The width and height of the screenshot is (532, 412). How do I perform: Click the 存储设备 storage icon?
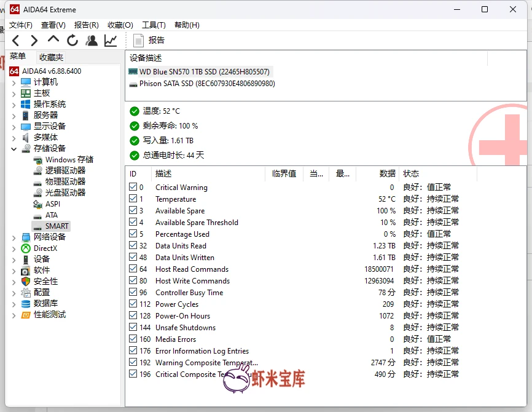[x=26, y=148]
